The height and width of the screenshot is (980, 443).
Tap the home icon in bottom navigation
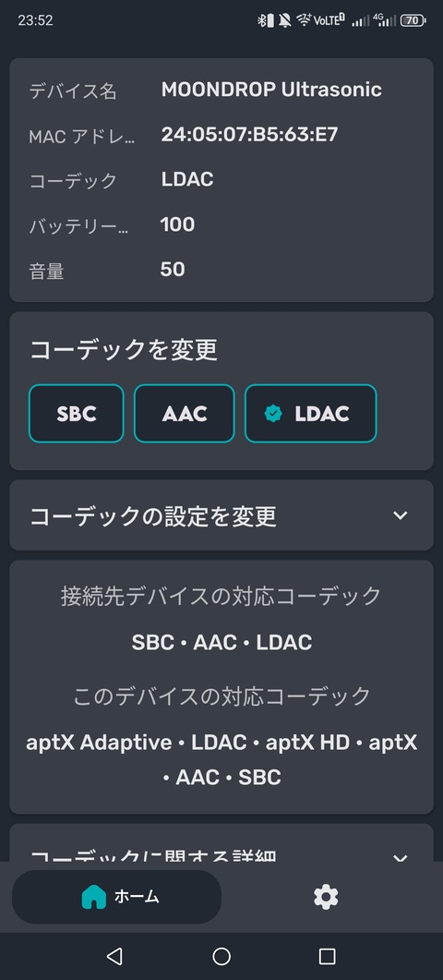pos(94,897)
